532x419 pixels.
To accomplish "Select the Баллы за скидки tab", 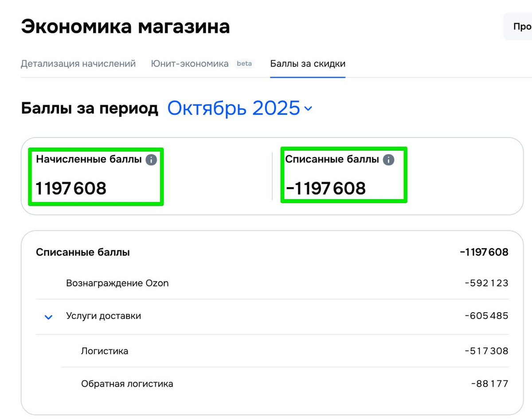I will (308, 63).
